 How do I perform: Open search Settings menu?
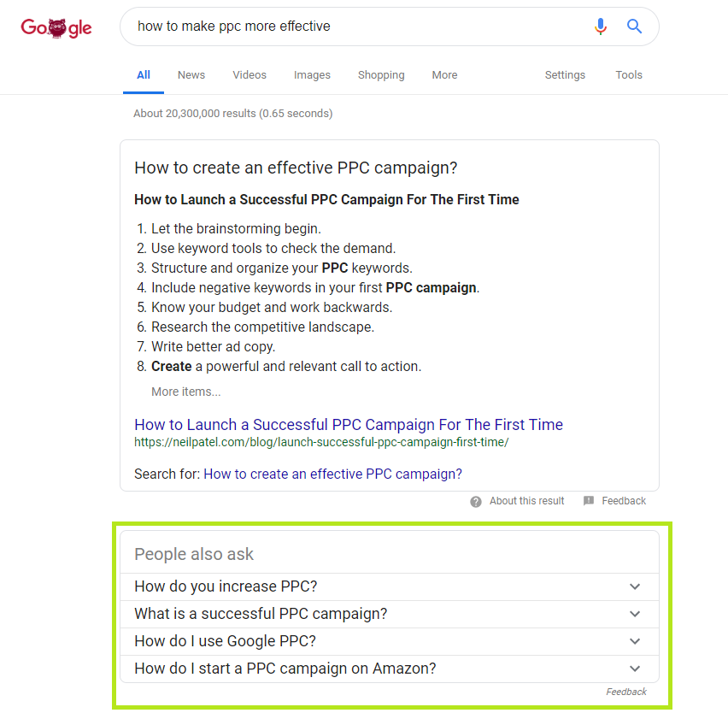(x=565, y=75)
